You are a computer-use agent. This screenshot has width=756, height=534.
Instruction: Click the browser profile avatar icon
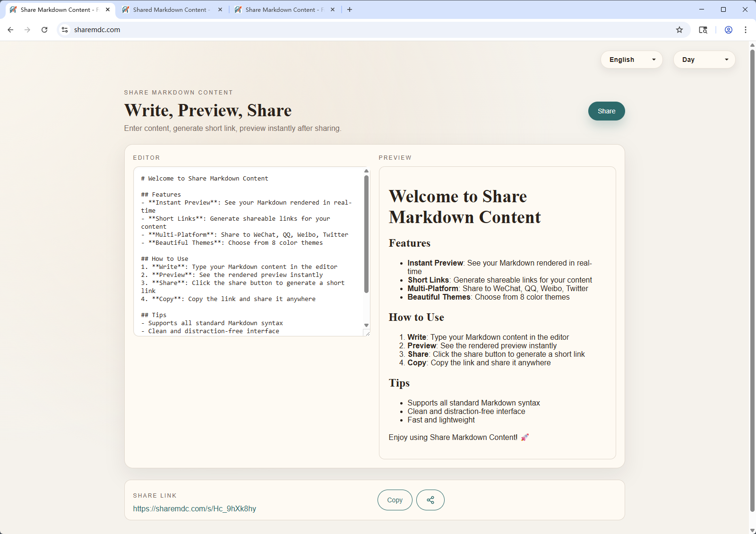coord(728,29)
